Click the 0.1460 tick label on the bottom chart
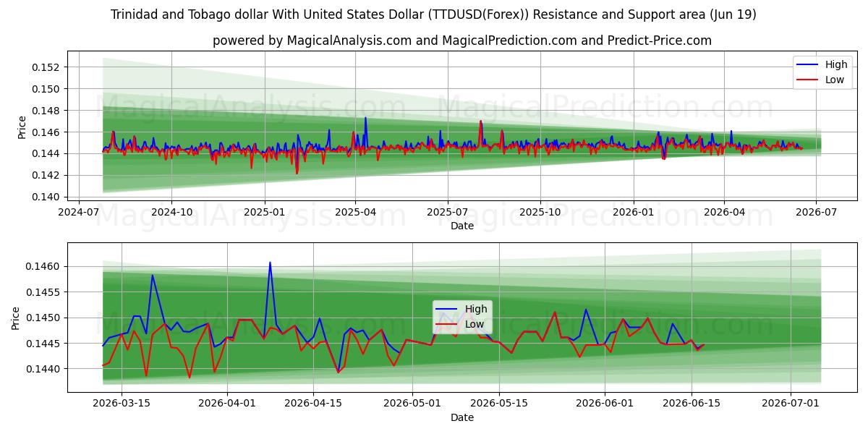 pyautogui.click(x=43, y=267)
